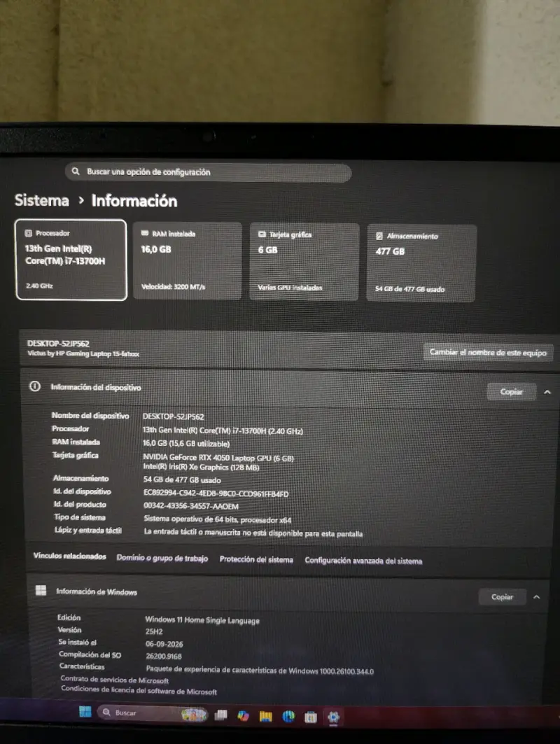Click the version value 25H2
The height and width of the screenshot is (744, 560).
pos(154,632)
